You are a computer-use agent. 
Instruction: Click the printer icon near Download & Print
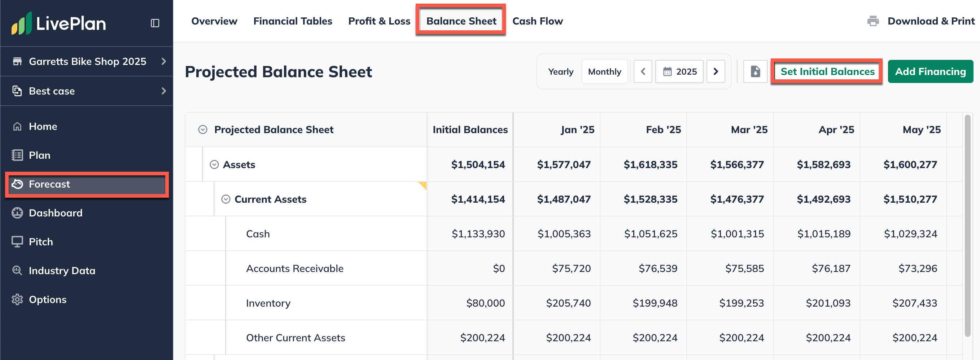(873, 21)
